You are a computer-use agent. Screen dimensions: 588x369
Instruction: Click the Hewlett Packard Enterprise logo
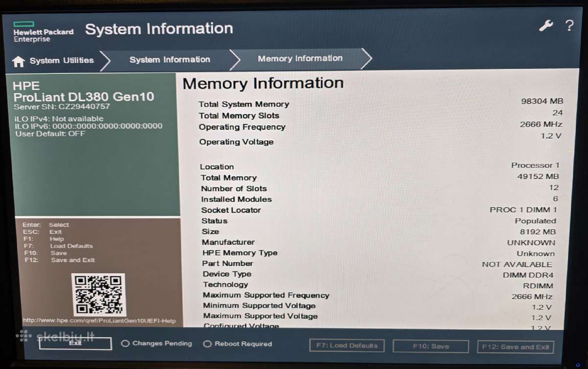point(43,32)
